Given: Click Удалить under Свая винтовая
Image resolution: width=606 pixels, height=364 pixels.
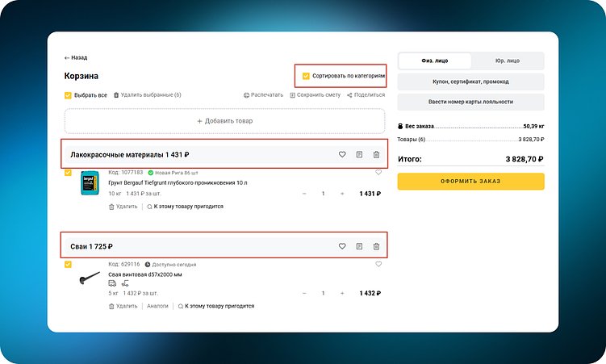Looking at the screenshot, I should pos(123,306).
